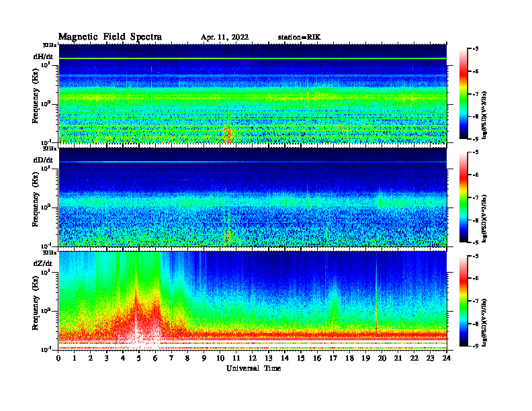This screenshot has height=411, width=532.
Task: Click the color bar beside the dH/dt panel
Action: pos(463,94)
